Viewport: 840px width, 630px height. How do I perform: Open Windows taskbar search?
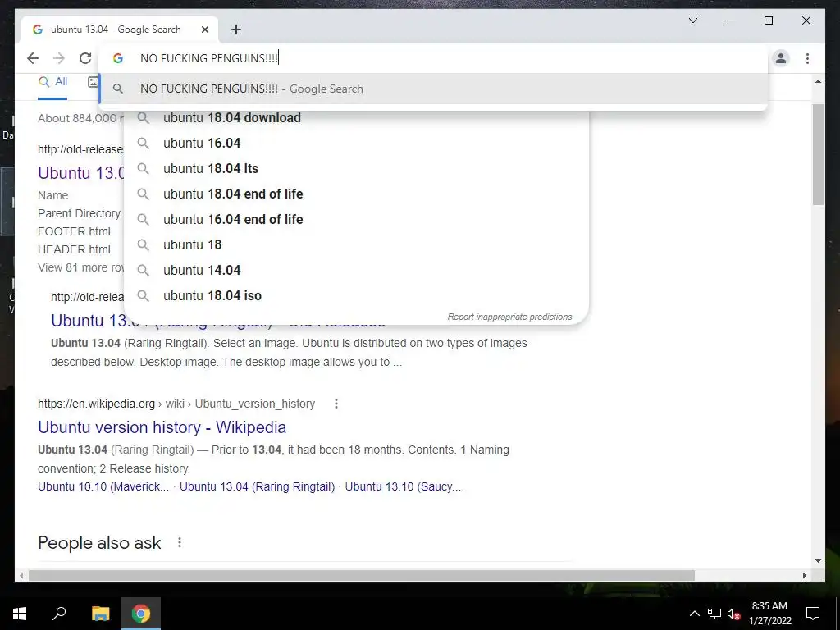pos(59,614)
